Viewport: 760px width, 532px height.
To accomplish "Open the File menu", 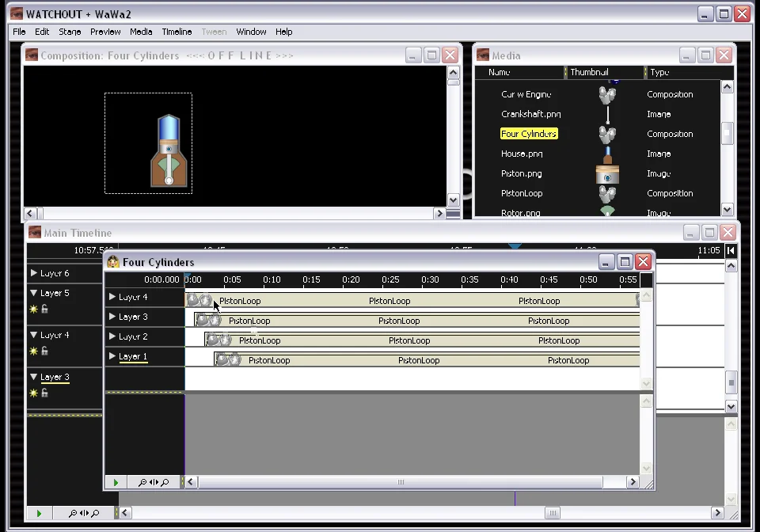I will tap(19, 32).
